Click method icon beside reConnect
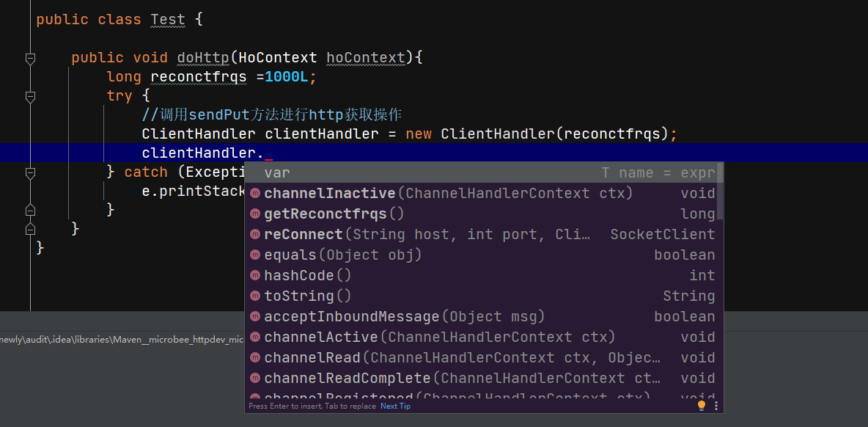The image size is (868, 427). click(x=255, y=235)
